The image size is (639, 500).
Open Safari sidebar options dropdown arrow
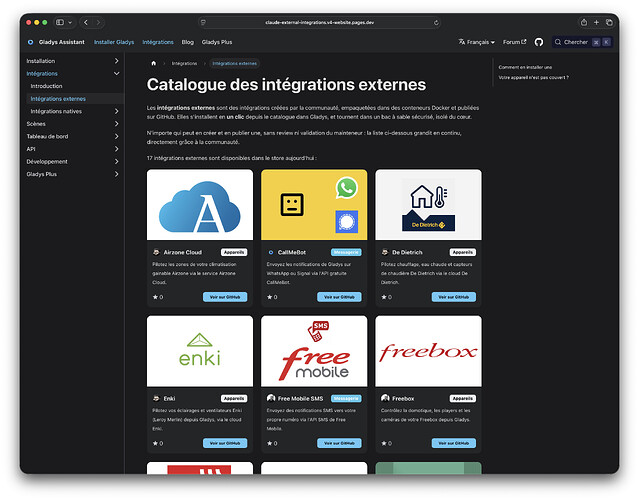coord(70,22)
